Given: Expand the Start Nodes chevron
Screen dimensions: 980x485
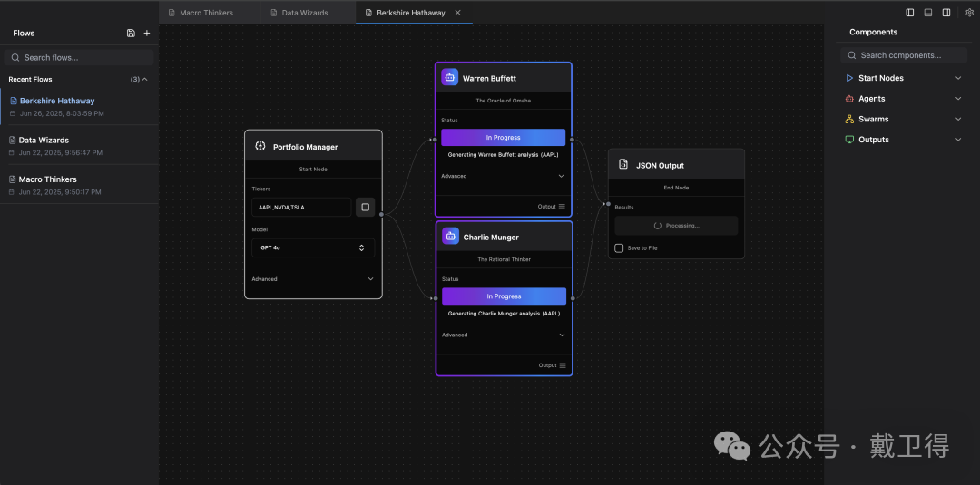Looking at the screenshot, I should (958, 78).
